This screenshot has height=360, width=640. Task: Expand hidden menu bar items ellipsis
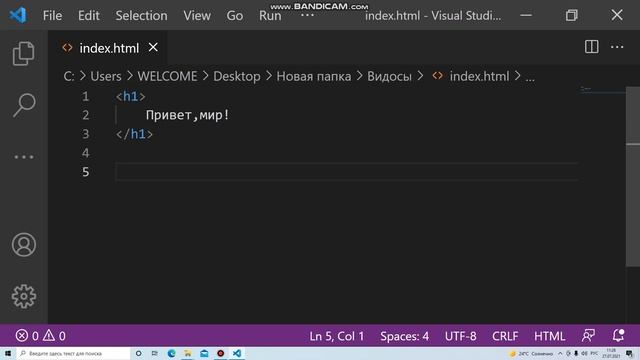coord(307,16)
